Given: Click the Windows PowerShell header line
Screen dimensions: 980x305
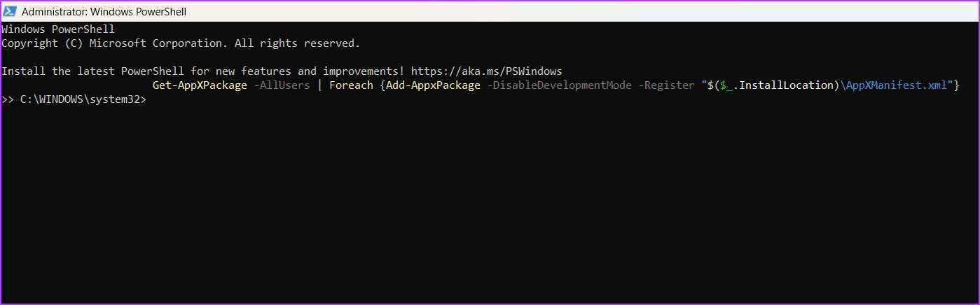Looking at the screenshot, I should [58, 29].
